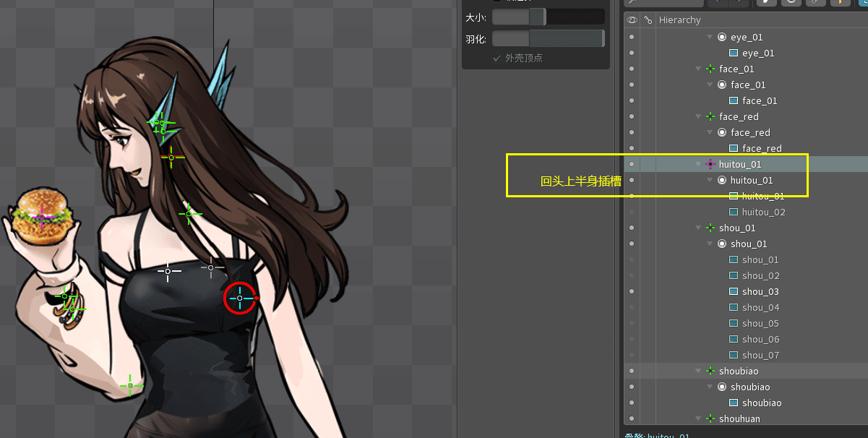The image size is (868, 438).
Task: Click the eye icon in Hierarchy header
Action: (632, 20)
